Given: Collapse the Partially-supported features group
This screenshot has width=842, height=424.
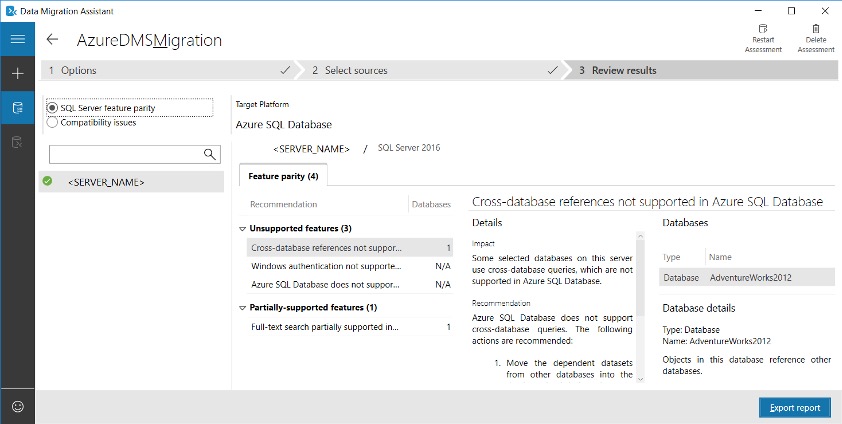Looking at the screenshot, I should tap(243, 308).
